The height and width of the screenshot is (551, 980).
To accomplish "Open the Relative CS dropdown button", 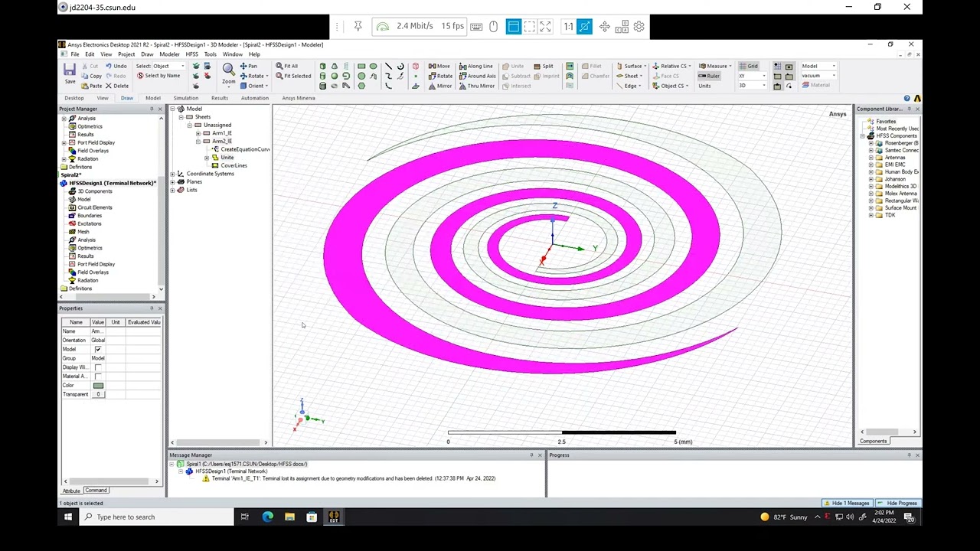I will point(670,66).
